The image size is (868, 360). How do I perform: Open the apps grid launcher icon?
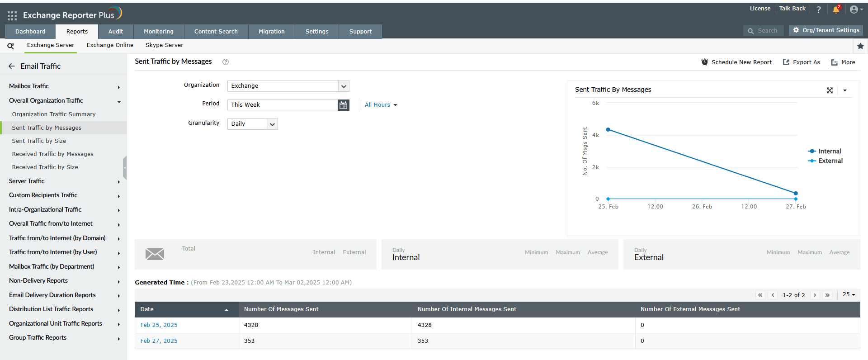pos(12,16)
